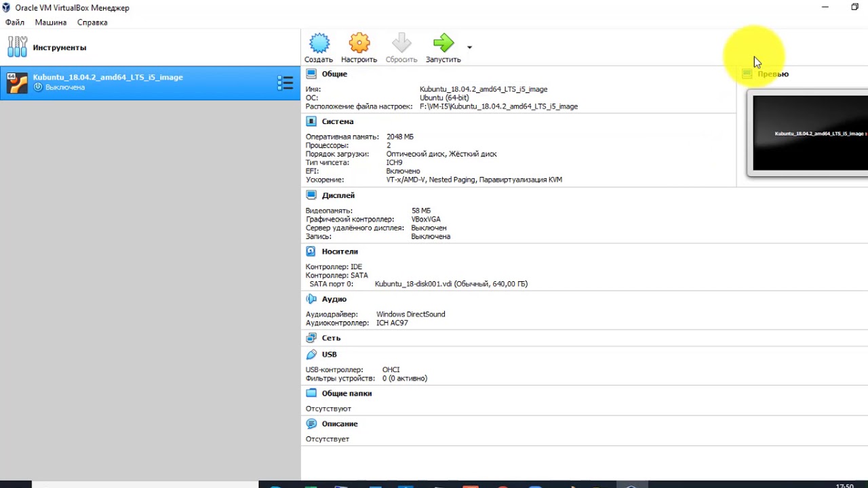Click the ICH AC97 audio controller value
The height and width of the screenshot is (488, 868).
point(392,323)
